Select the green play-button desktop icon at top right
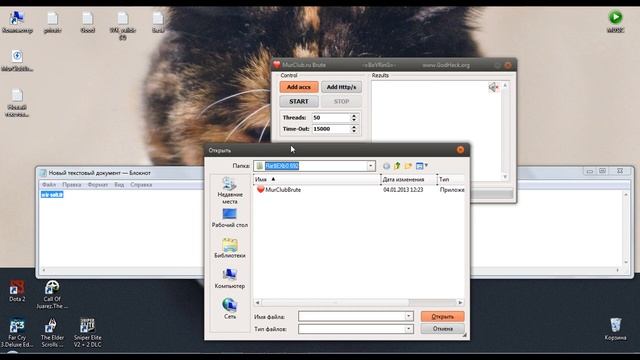This screenshot has height=360, width=640. click(x=616, y=21)
